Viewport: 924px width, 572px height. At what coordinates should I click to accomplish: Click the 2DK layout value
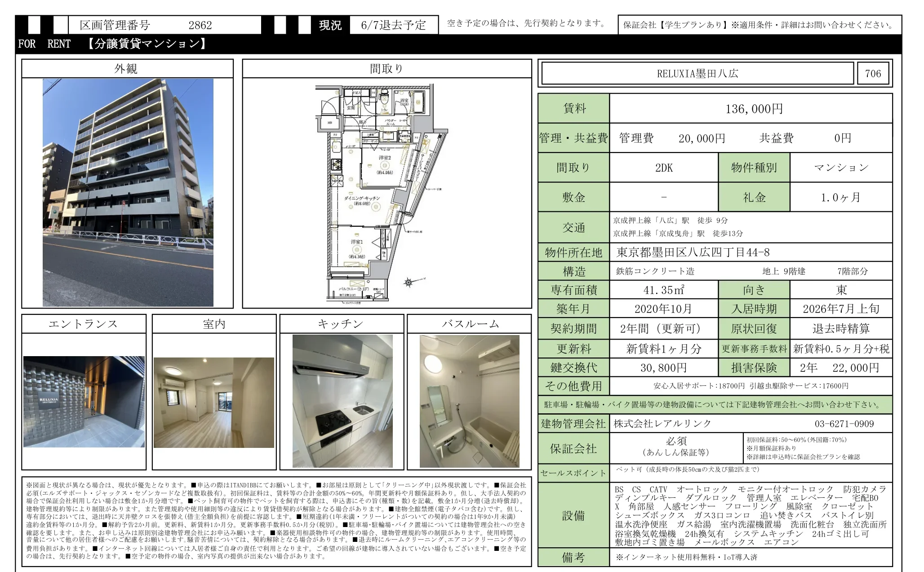(664, 168)
